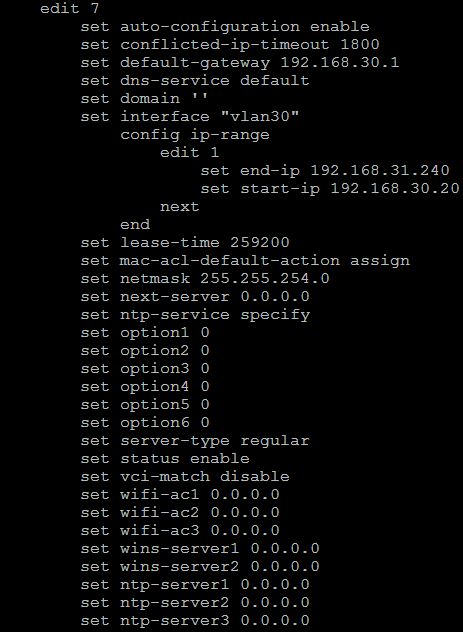The image size is (463, 632).
Task: Click the interface "vlan30" text
Action: (260, 116)
